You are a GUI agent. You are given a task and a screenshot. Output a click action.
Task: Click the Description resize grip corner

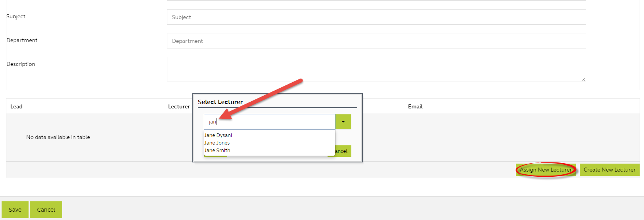[584, 79]
